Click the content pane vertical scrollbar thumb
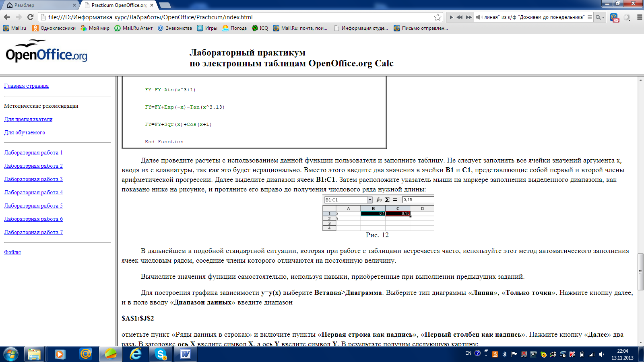The height and width of the screenshot is (362, 644). [640, 272]
